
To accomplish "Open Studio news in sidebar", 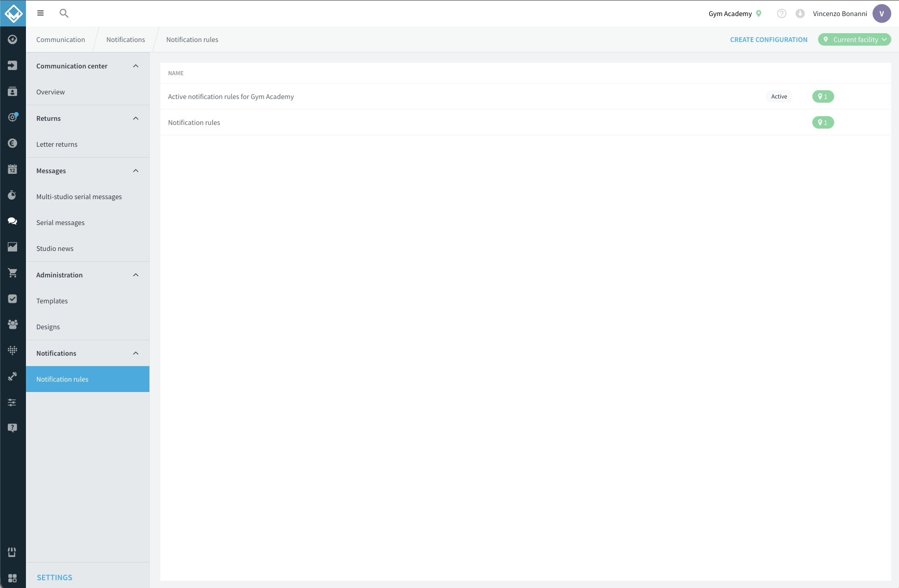I will pyautogui.click(x=88, y=248).
